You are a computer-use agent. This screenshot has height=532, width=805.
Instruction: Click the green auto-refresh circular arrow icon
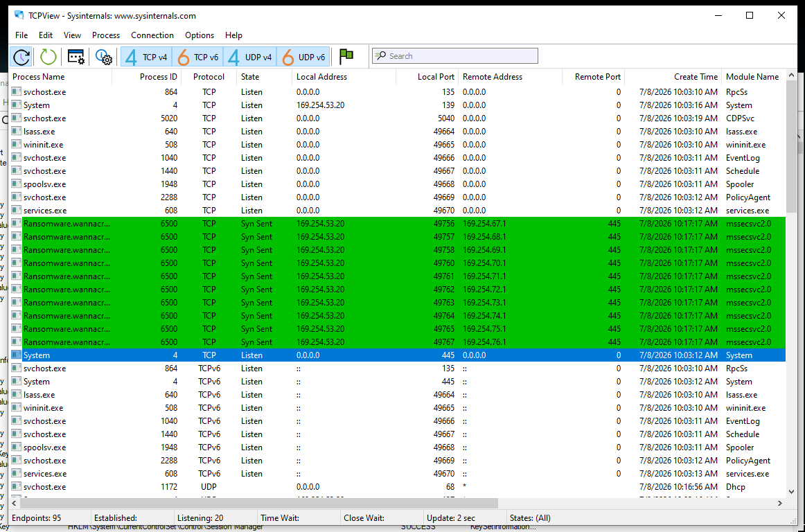(48, 57)
